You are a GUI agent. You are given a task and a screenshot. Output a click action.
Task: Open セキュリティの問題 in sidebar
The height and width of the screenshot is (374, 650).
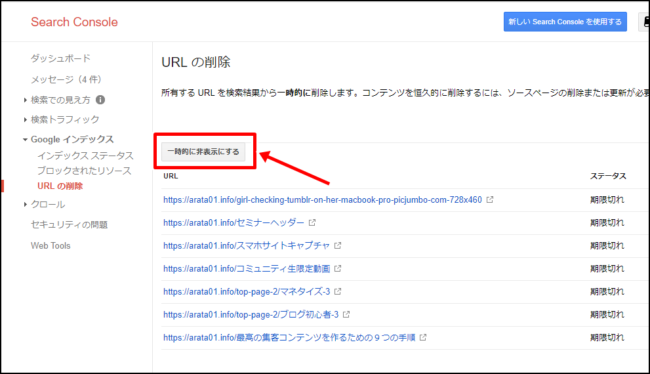point(69,225)
